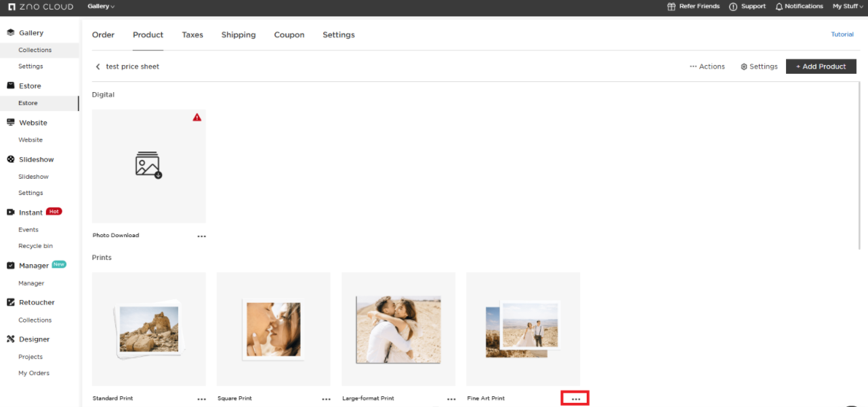This screenshot has height=407, width=868.
Task: Open Slideshow in the left sidebar
Action: pos(33,177)
